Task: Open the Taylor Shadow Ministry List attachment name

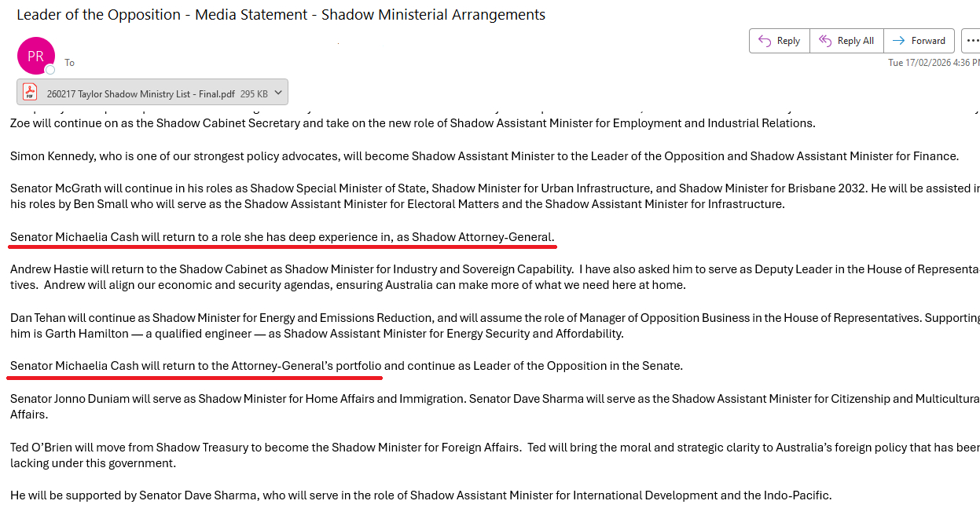Action: coord(141,93)
